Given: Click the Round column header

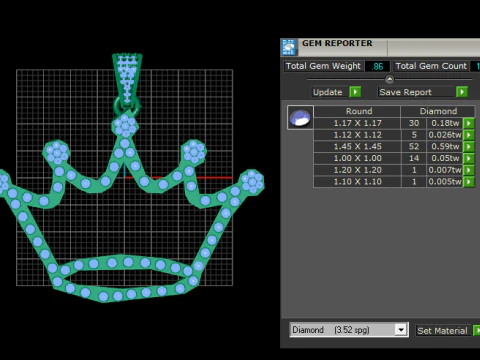Looking at the screenshot, I should [x=357, y=111].
